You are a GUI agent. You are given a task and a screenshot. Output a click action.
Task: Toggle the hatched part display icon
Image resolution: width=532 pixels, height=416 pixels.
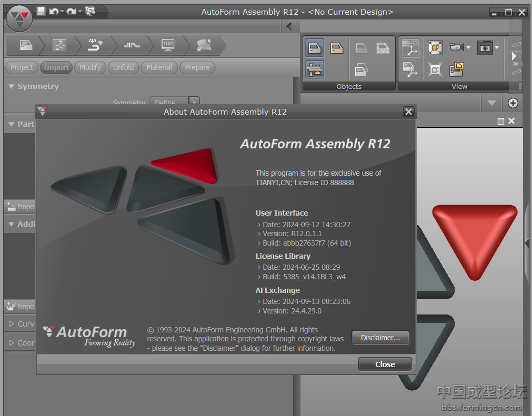click(x=337, y=48)
